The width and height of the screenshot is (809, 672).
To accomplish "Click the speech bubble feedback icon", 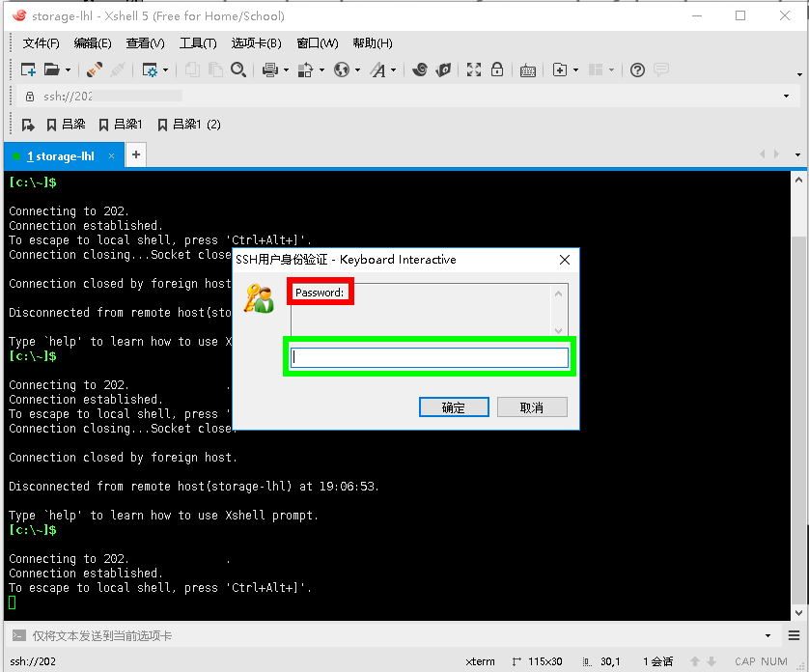I will [x=661, y=70].
